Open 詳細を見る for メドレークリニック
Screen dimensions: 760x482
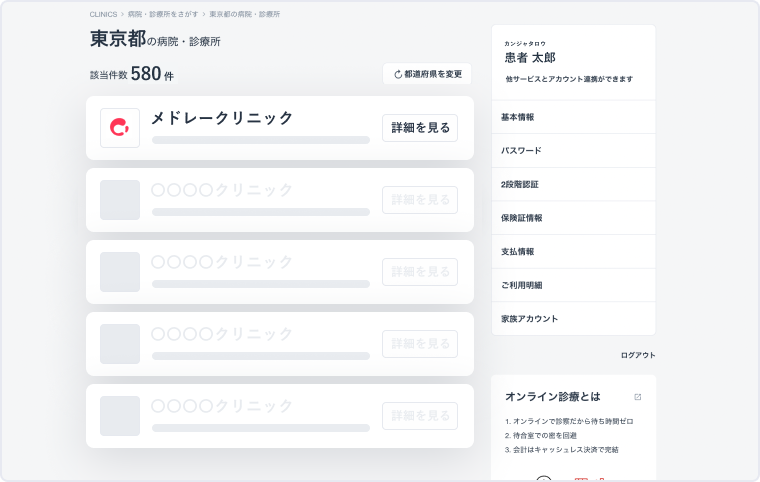tap(420, 128)
